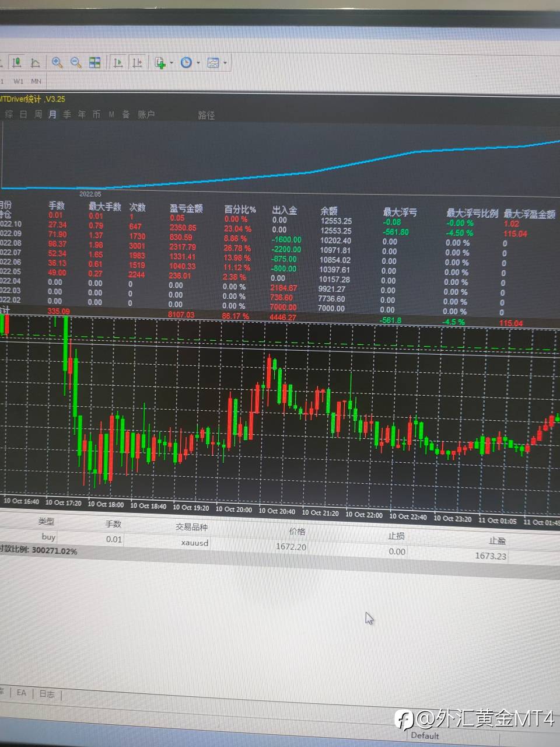The image size is (560, 747).
Task: Expand the indicators dropdown arrow
Action: pyautogui.click(x=171, y=62)
